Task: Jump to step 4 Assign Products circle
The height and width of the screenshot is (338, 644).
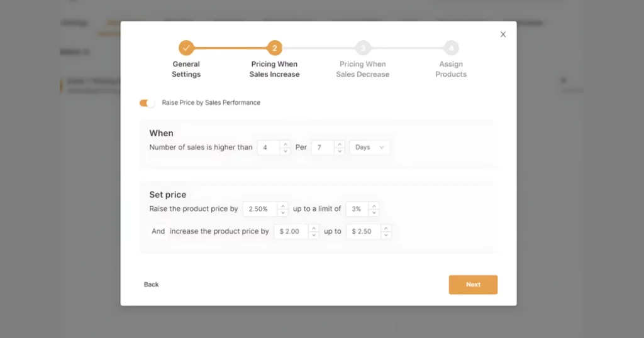Action: point(451,48)
